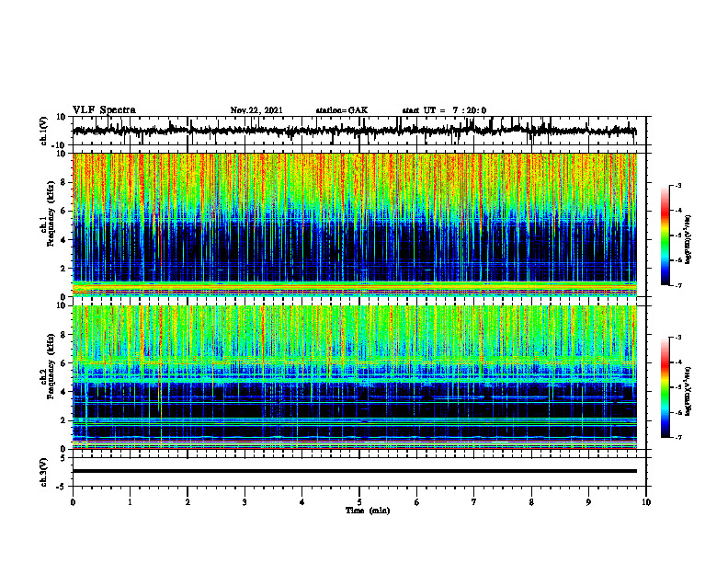
Task: Click inside the ch.1 frequency spectrogram
Action: (355, 224)
